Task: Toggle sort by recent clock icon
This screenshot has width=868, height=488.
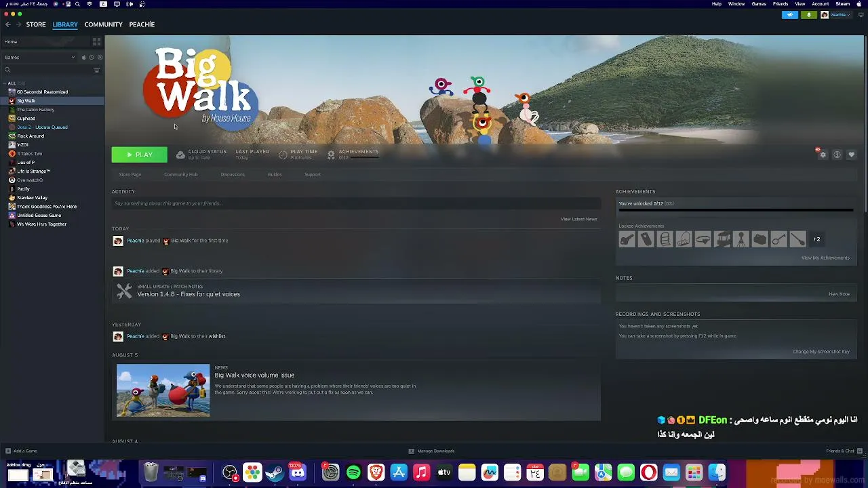Action: (92, 58)
